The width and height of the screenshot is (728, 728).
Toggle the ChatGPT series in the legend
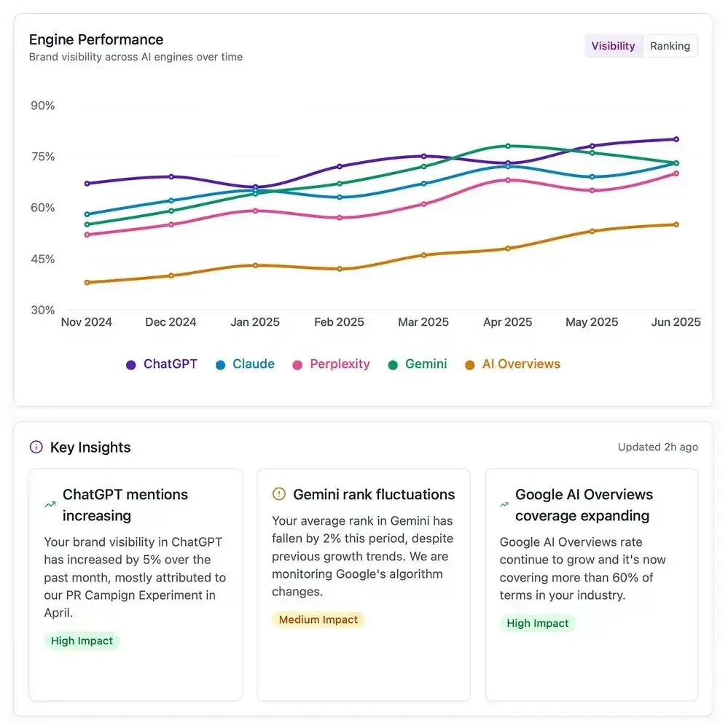coord(162,364)
